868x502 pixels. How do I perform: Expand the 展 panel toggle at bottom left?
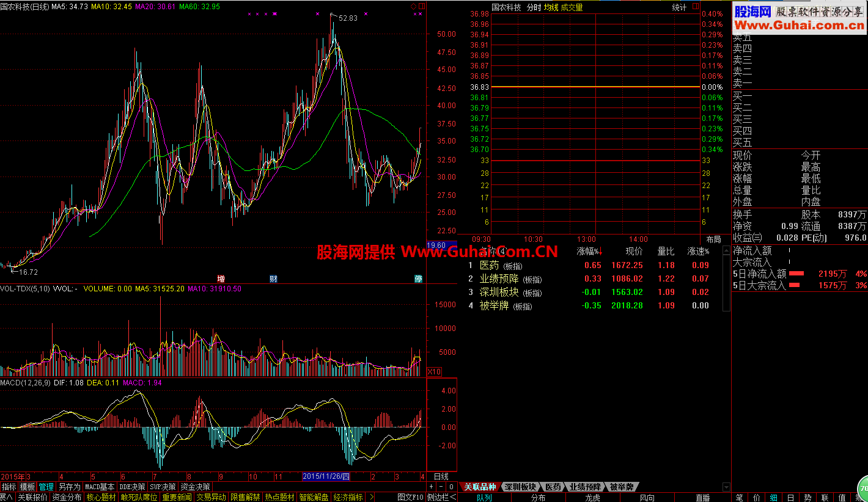pyautogui.click(x=6, y=497)
